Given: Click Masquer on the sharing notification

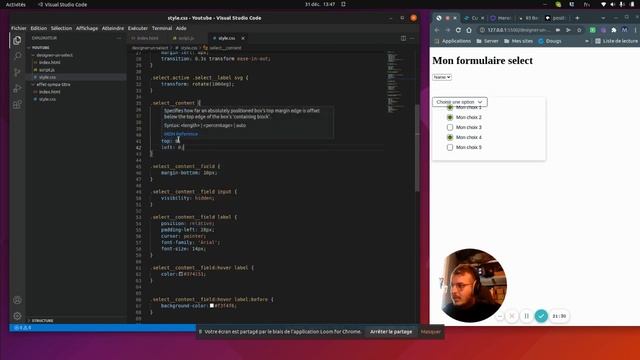Looking at the screenshot, I should tap(431, 332).
